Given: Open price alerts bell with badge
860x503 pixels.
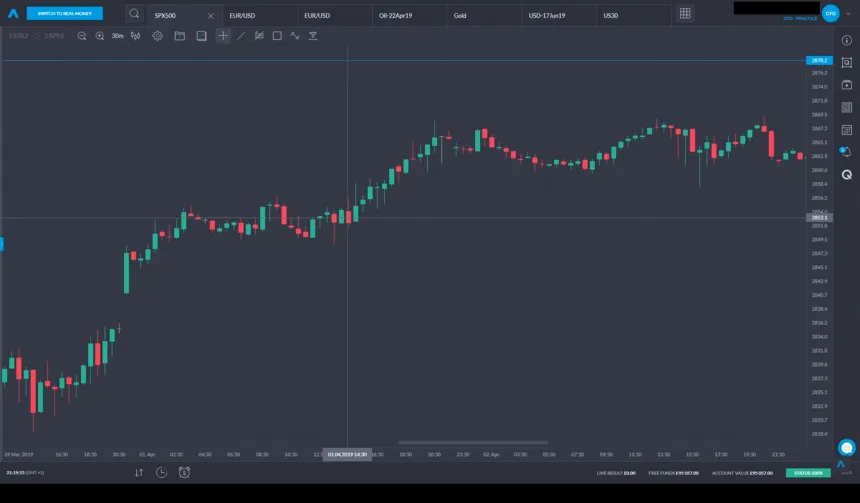Looking at the screenshot, I should (845, 151).
